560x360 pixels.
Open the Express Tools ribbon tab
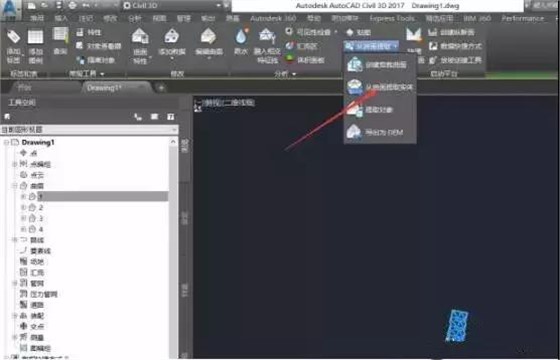(x=392, y=19)
